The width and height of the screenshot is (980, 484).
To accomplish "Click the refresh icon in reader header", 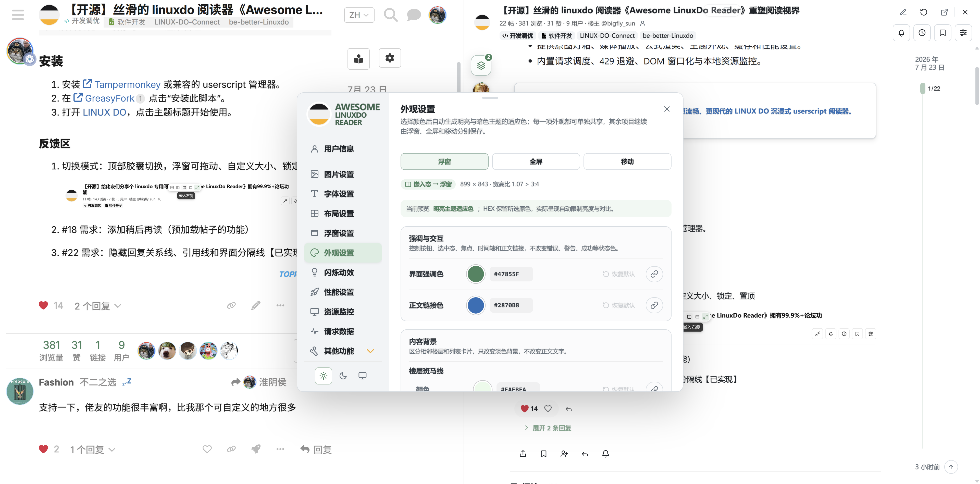I will 924,12.
